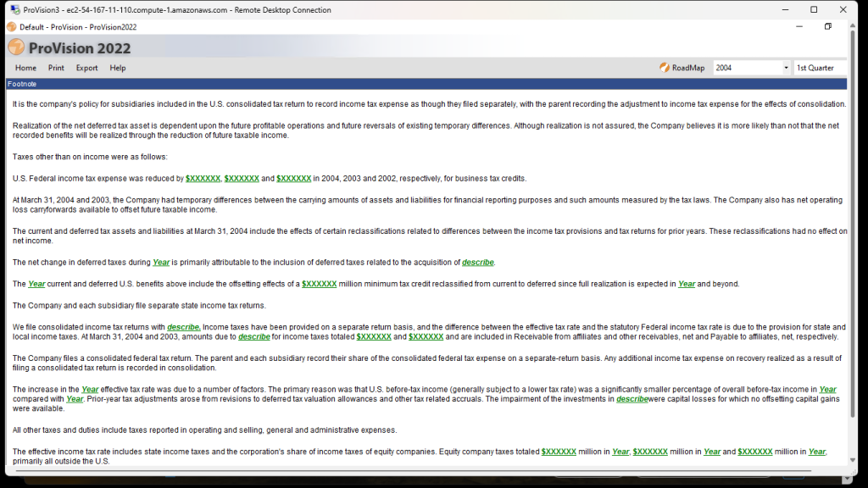
Task: Select Home in the menu bar
Action: 25,68
